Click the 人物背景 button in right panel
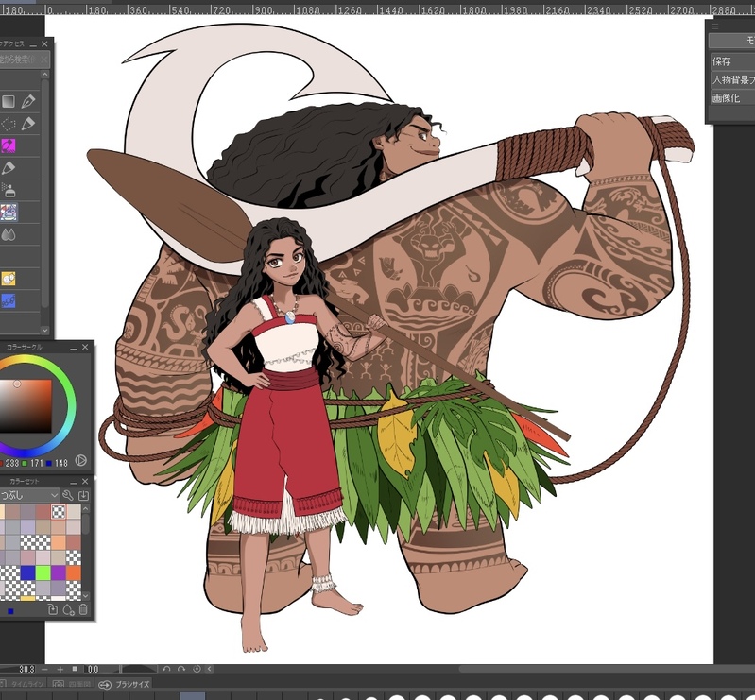This screenshot has height=700, width=755. [732, 79]
